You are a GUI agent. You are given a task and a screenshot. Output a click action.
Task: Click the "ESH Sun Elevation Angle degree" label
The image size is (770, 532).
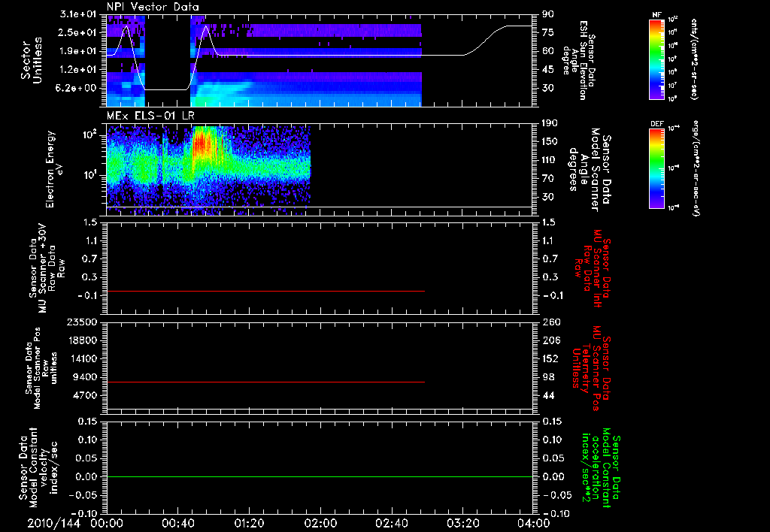click(578, 60)
